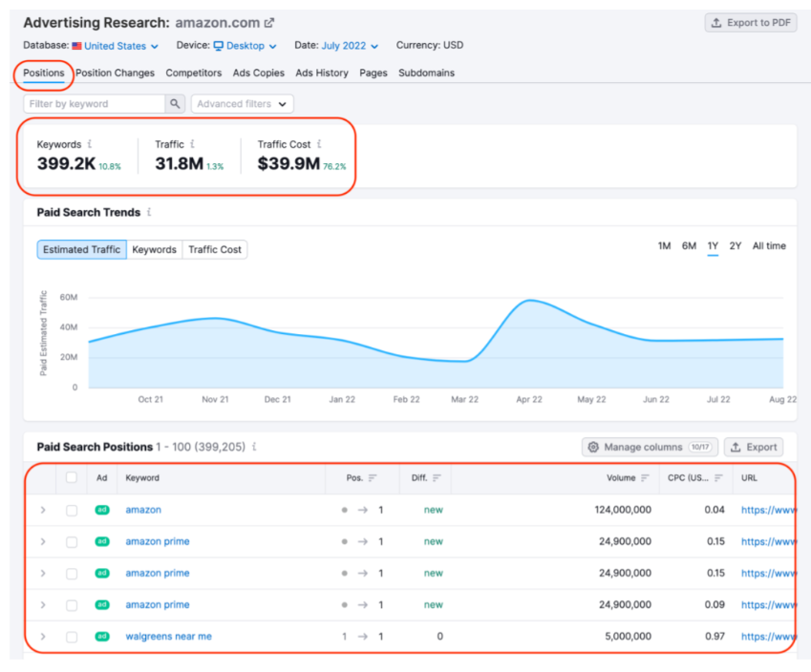Tick checkbox of amazon prime row with CPC 0.09

(x=72, y=605)
